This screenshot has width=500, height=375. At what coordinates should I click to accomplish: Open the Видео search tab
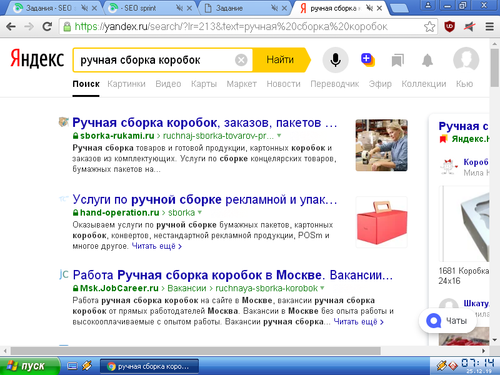[168, 84]
